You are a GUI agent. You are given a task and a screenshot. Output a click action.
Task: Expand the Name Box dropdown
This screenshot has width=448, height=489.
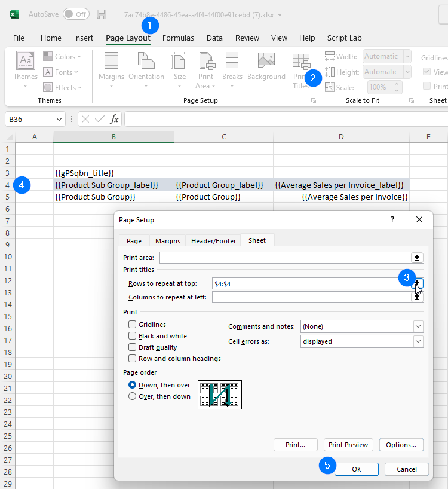click(x=59, y=119)
